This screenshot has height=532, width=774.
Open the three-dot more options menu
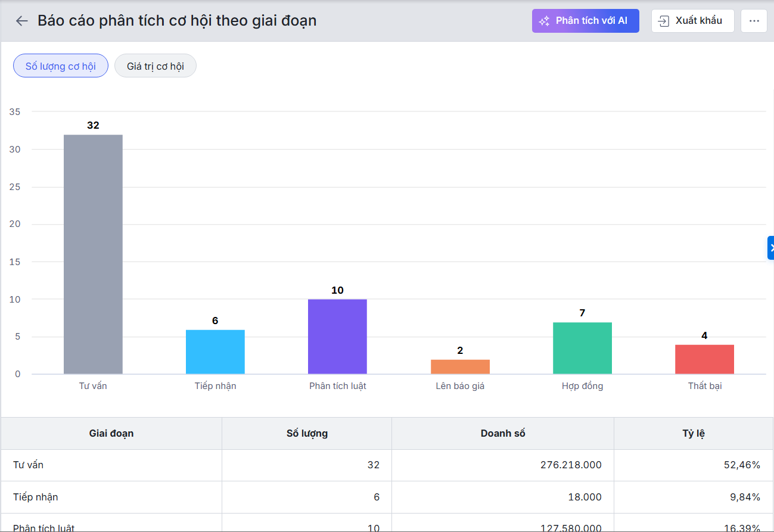pos(754,21)
